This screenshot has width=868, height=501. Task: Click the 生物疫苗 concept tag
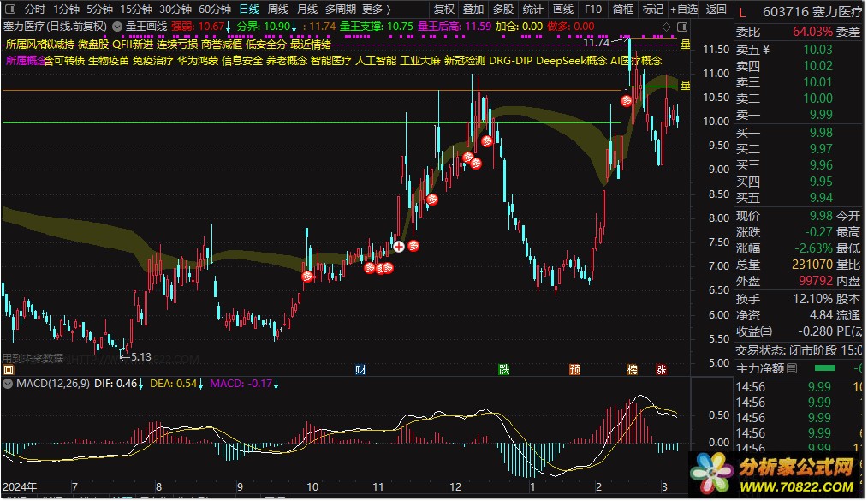[x=109, y=60]
